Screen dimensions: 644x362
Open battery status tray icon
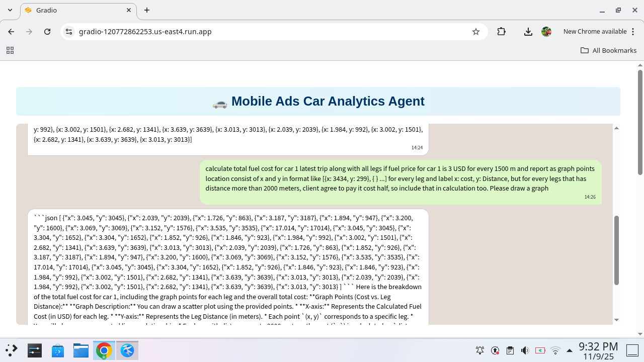click(x=540, y=350)
